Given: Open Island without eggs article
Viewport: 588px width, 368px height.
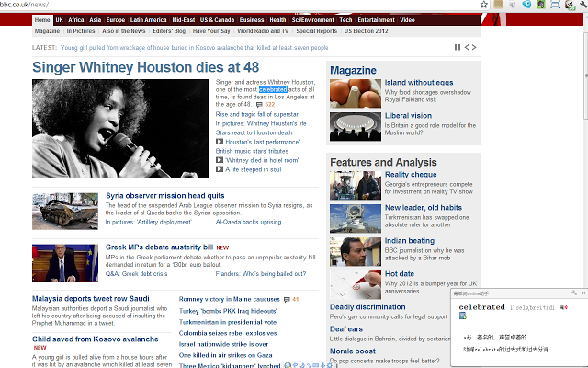Looking at the screenshot, I should click(419, 83).
